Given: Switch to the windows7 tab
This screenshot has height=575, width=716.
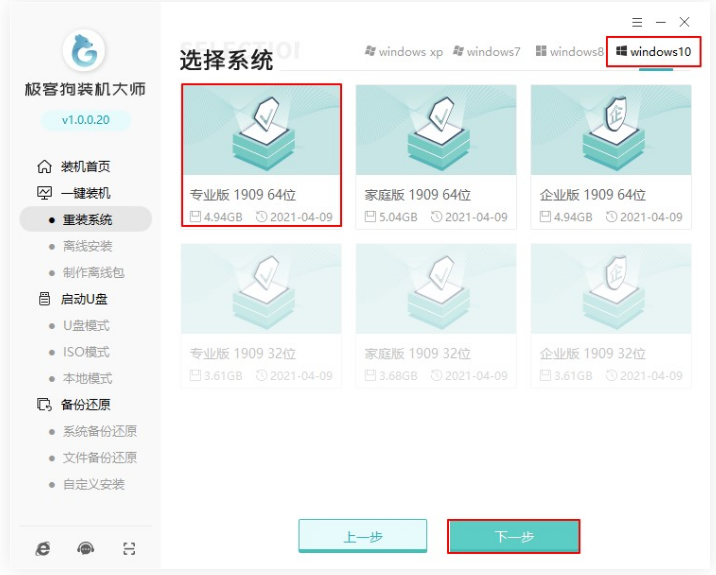Looking at the screenshot, I should click(x=487, y=52).
